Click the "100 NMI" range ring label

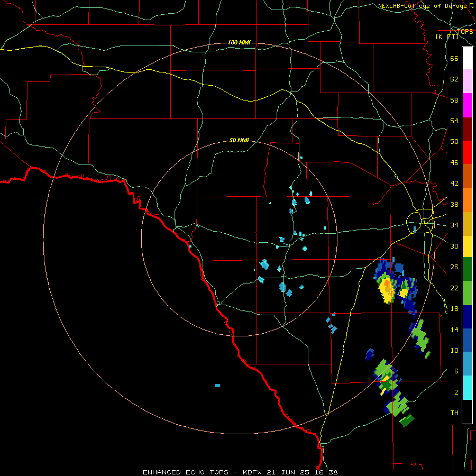pos(239,42)
